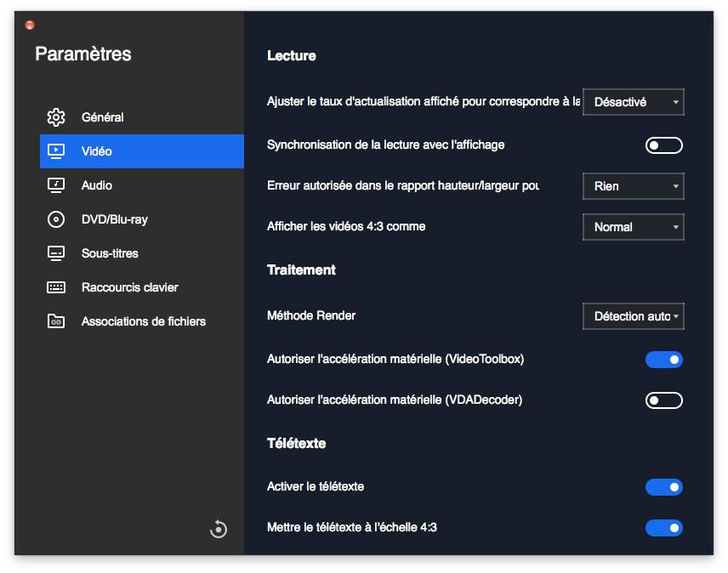Click the Raccourcis clavier keyboard icon

pyautogui.click(x=56, y=287)
